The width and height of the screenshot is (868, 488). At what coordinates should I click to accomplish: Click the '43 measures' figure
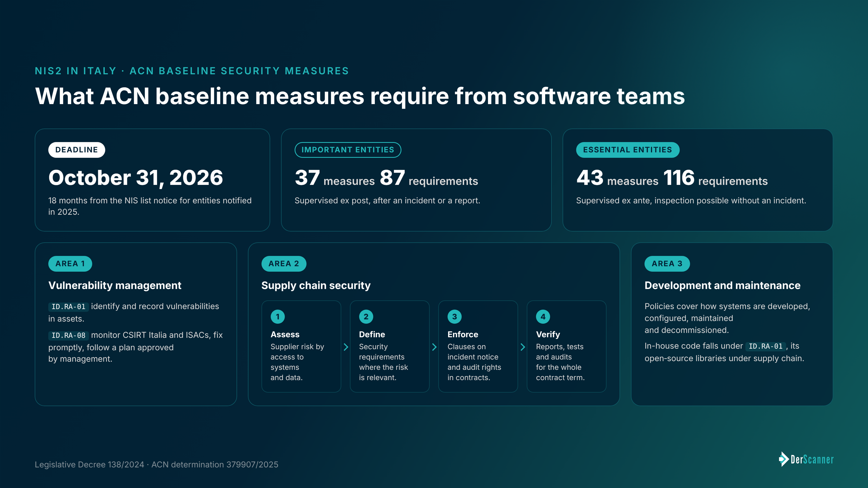(x=617, y=178)
